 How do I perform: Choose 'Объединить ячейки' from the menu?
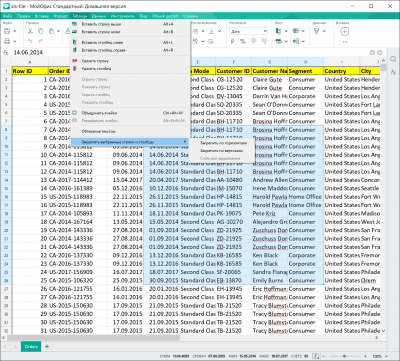coord(130,113)
